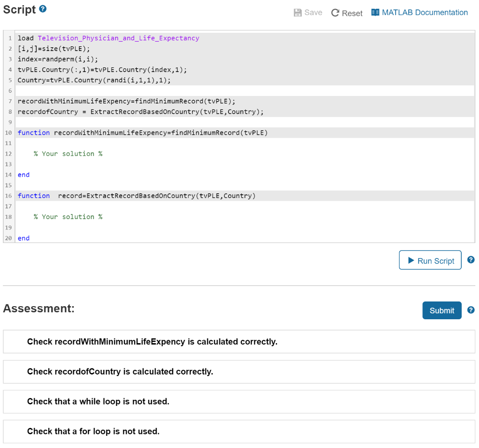Click the Save floppy disk icon
The image size is (479, 448).
click(298, 13)
